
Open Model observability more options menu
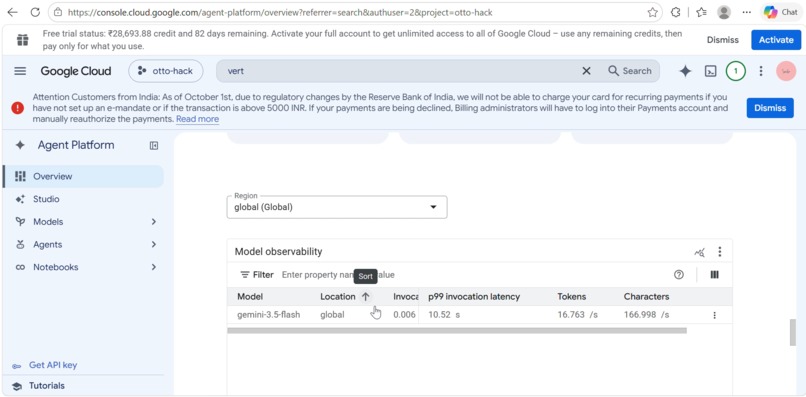click(720, 251)
